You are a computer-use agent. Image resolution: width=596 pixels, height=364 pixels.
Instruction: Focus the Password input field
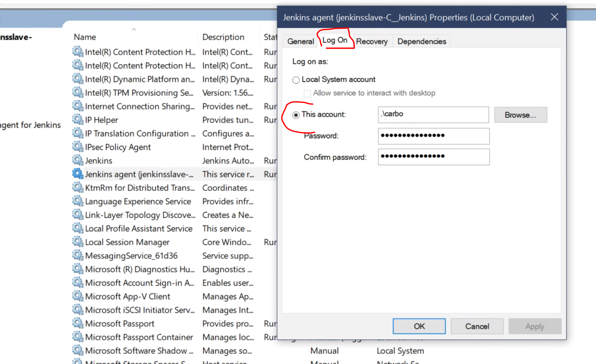pyautogui.click(x=434, y=136)
